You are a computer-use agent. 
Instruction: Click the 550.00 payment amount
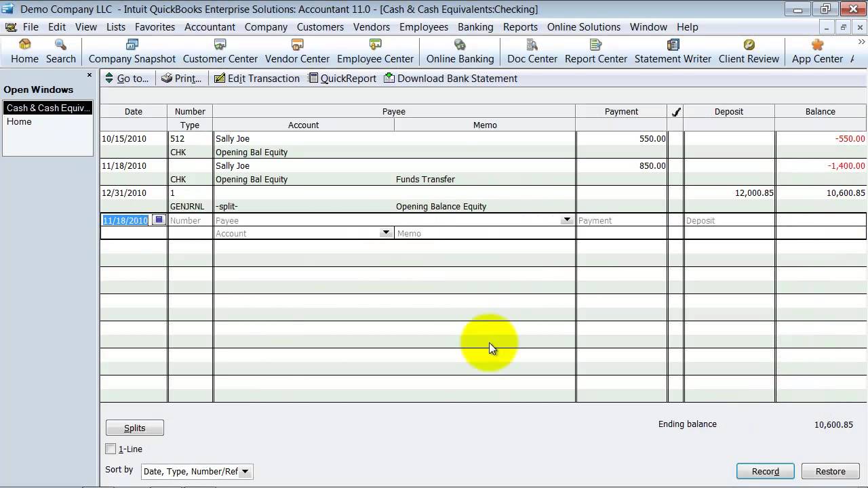pos(652,138)
